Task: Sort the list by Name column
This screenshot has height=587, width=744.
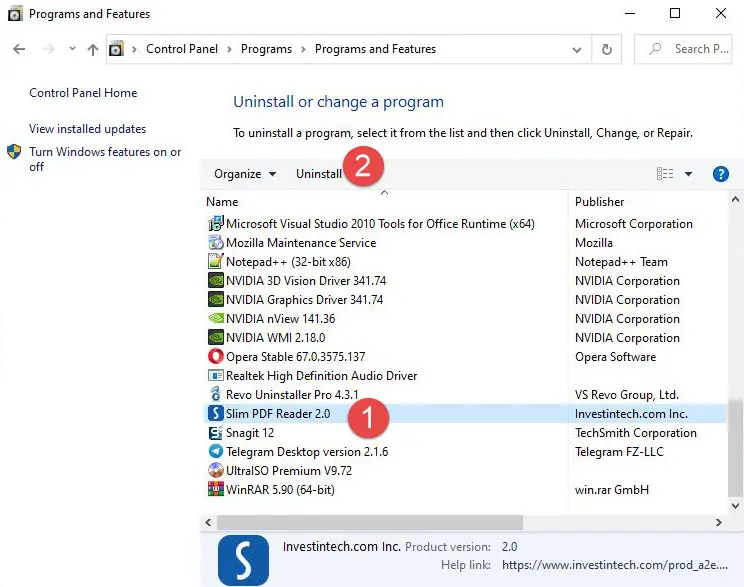Action: click(x=222, y=202)
